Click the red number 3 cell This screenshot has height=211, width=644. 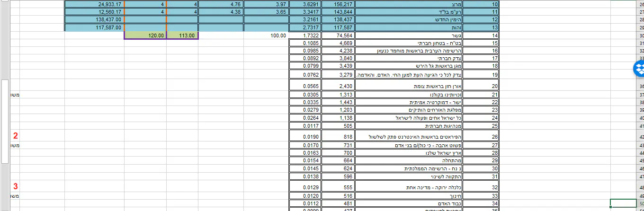16,187
